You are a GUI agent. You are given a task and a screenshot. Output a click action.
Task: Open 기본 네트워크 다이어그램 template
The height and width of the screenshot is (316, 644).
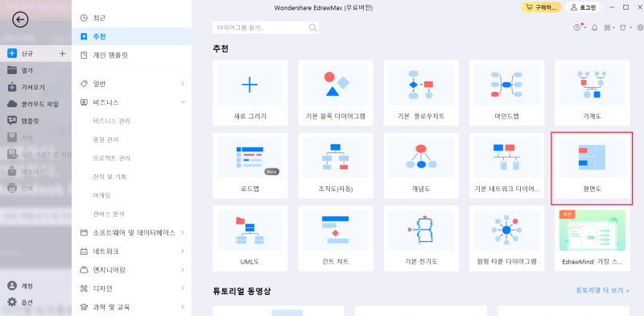[x=506, y=165]
